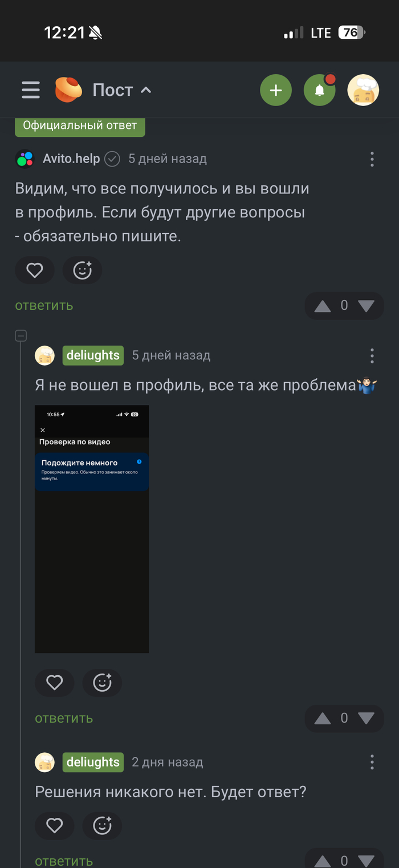Screen dimensions: 399x868
Task: Like the screenshot comment with heart
Action: coord(55,683)
